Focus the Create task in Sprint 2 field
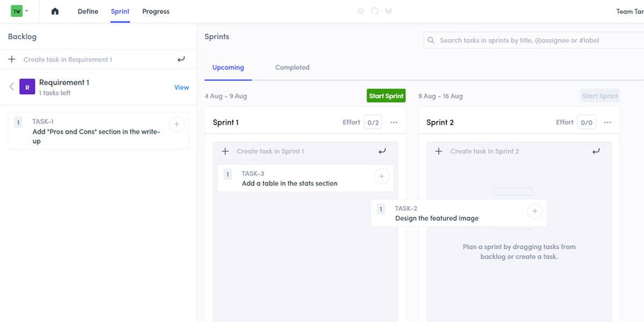 [x=519, y=151]
